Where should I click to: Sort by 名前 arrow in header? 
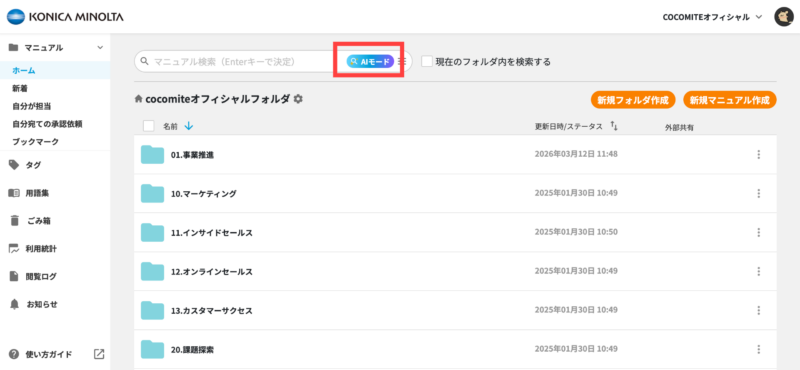point(189,126)
